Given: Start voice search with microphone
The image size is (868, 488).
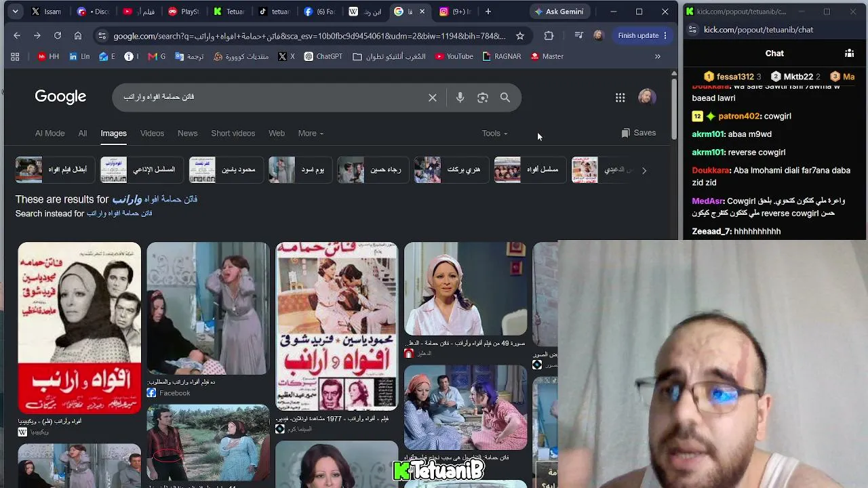Looking at the screenshot, I should [x=460, y=98].
